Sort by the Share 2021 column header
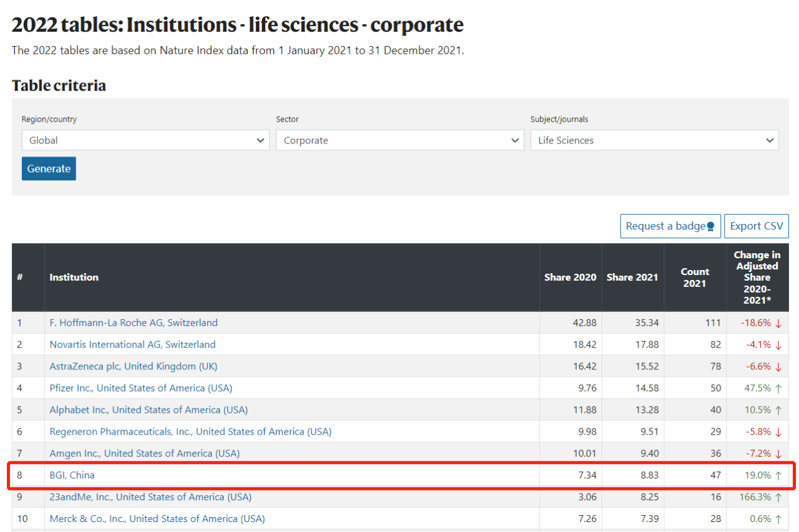The image size is (799, 532). 632,277
